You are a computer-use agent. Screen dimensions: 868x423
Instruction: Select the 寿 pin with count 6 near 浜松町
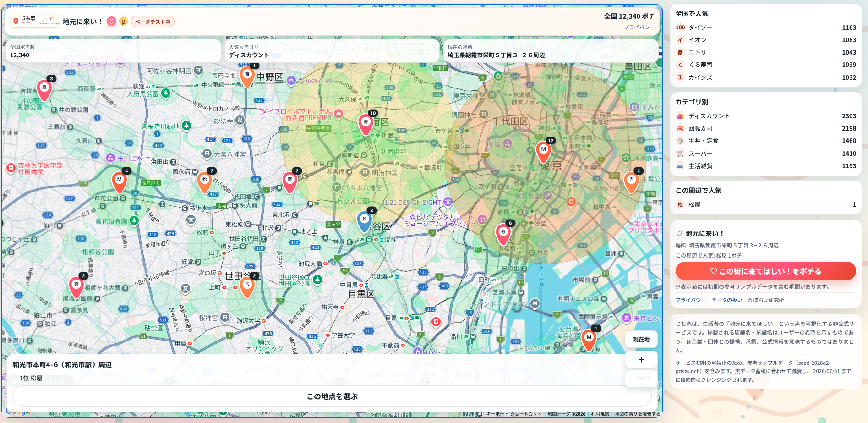point(503,234)
